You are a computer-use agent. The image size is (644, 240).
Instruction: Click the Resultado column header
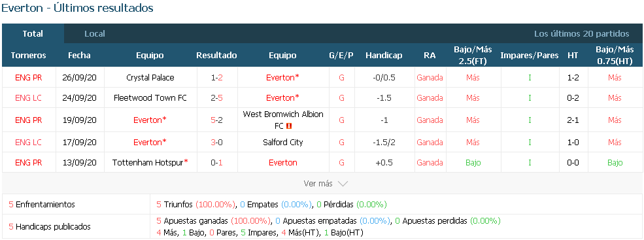coord(217,55)
